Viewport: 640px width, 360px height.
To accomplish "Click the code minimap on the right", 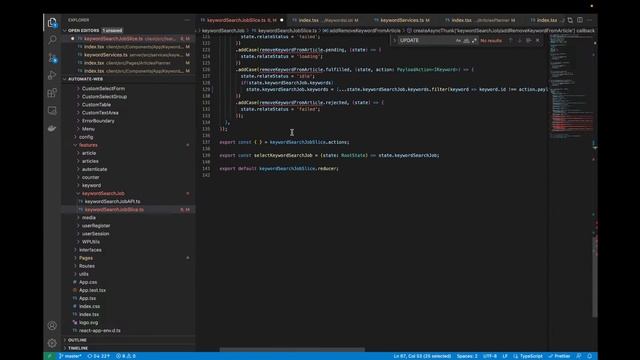I will point(570,87).
